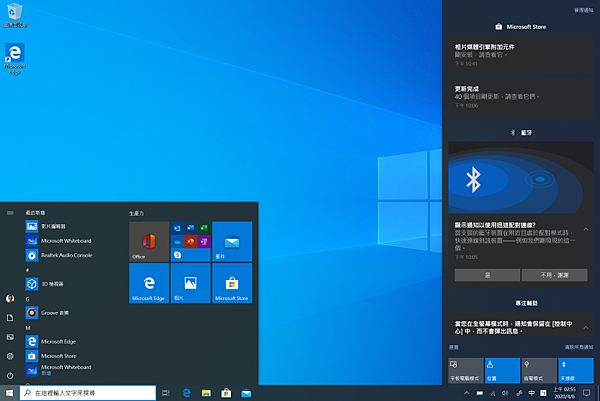Click the 'M' letter group header

28,328
